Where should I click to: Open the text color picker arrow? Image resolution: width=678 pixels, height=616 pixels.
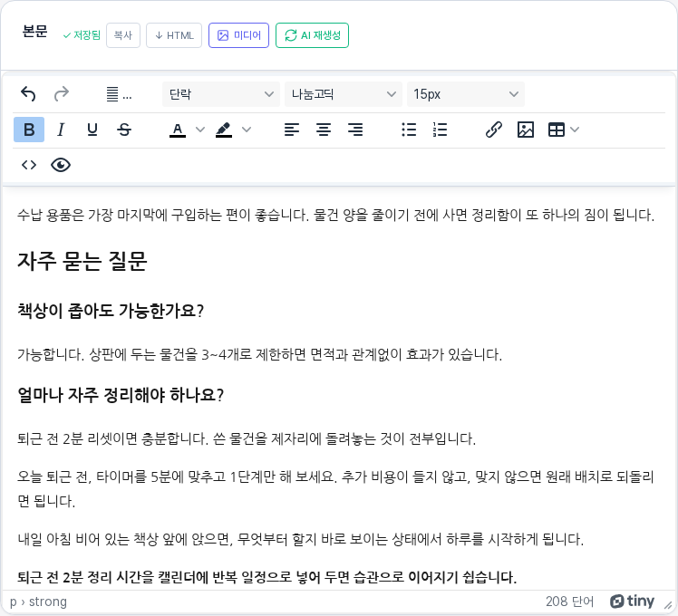pyautogui.click(x=199, y=130)
